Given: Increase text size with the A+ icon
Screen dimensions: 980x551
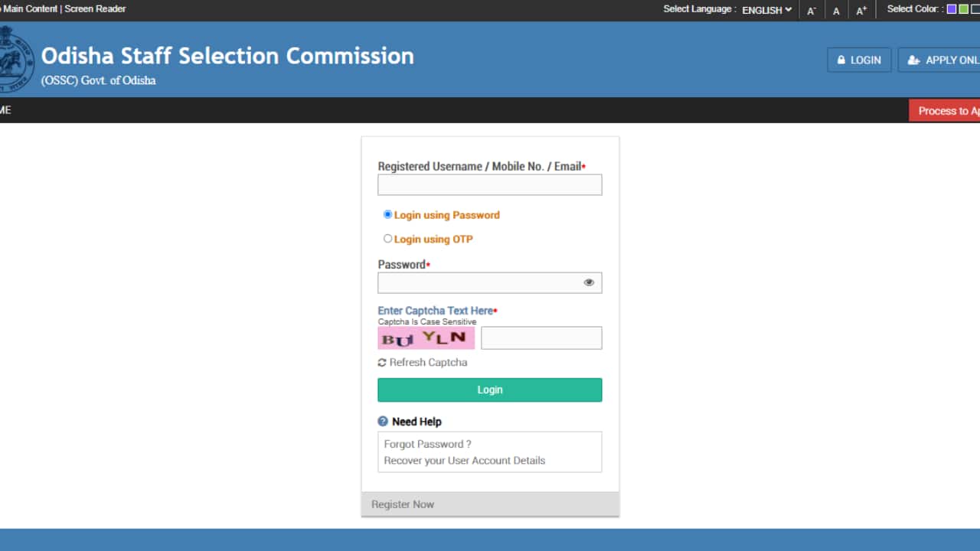Looking at the screenshot, I should (x=861, y=10).
